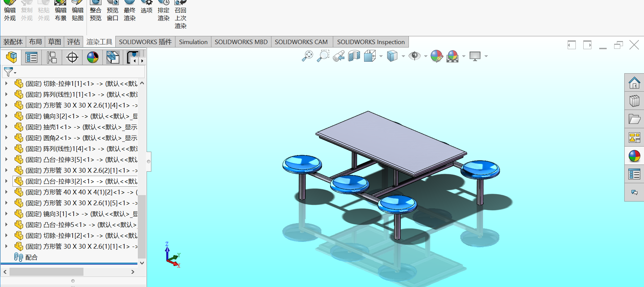Click Previous View in view toolbar
Screen dimensions: 644x287
(339, 56)
